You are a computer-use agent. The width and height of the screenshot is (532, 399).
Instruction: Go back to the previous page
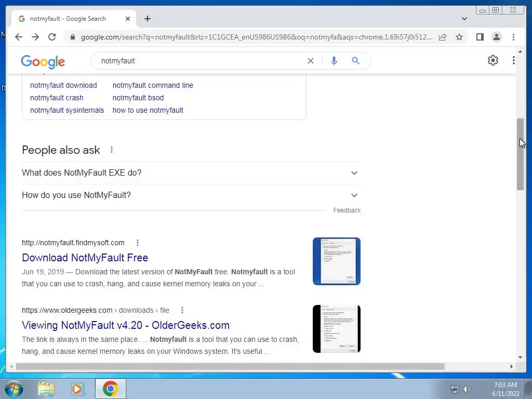(19, 37)
